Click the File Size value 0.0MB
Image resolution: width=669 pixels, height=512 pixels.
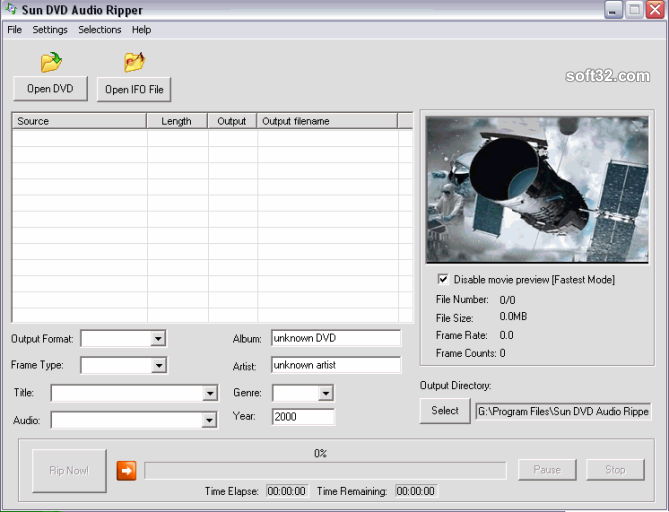pyautogui.click(x=513, y=317)
